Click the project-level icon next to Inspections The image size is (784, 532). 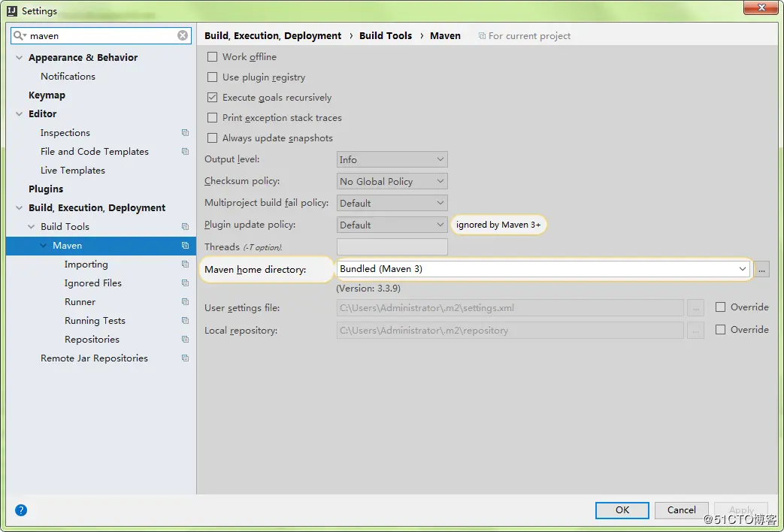(x=186, y=132)
